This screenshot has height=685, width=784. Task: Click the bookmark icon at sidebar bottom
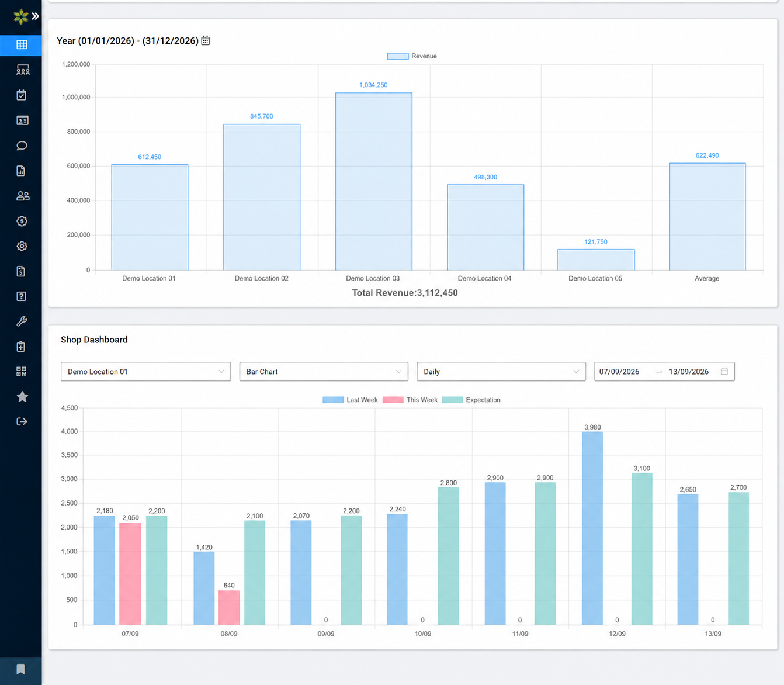(x=20, y=669)
